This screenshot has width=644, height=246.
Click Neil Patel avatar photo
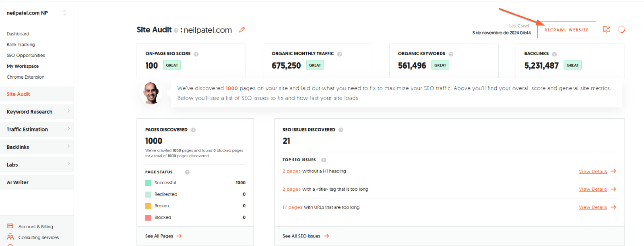(x=151, y=93)
